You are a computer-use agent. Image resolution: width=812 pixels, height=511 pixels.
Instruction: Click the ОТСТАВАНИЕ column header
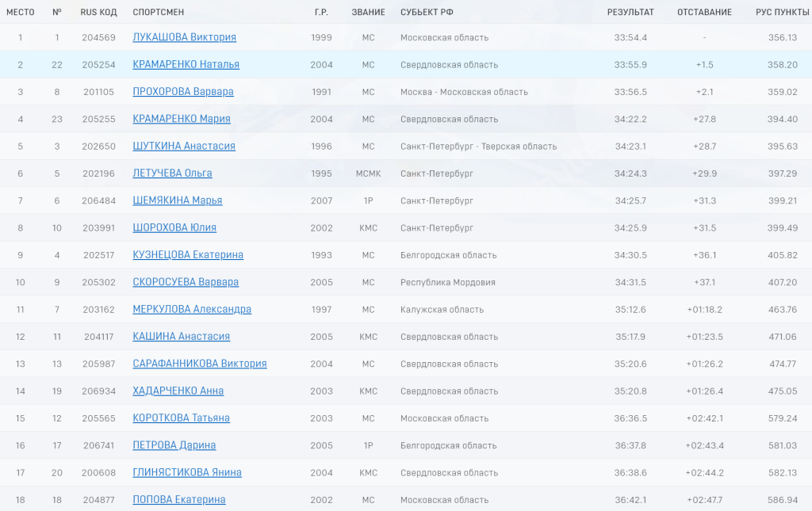tap(704, 12)
